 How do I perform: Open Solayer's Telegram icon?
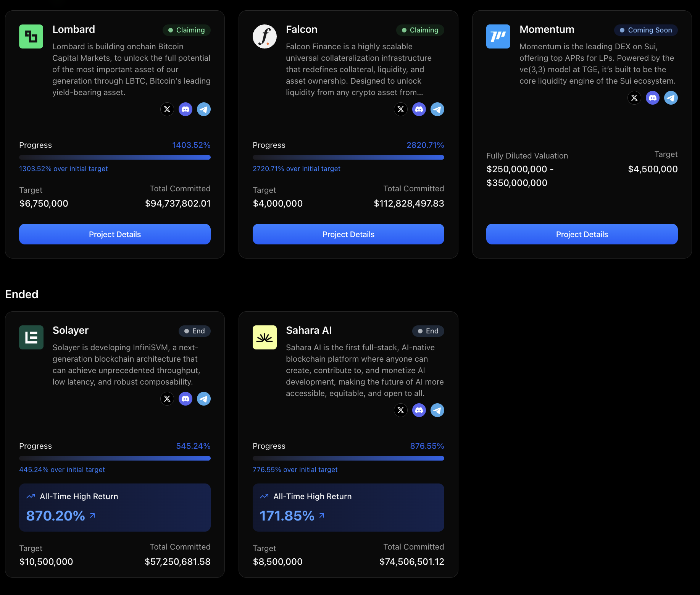[x=204, y=399]
